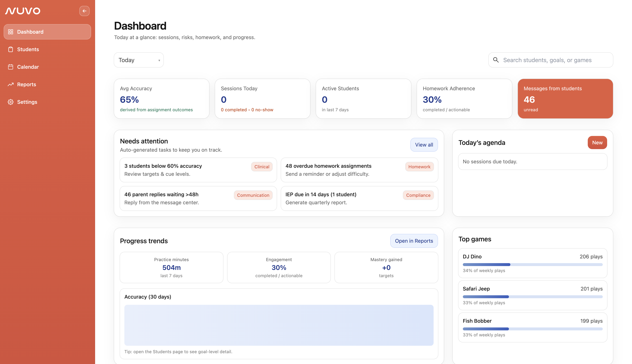Click the NUVO logo
The image size is (632, 364).
point(22,11)
